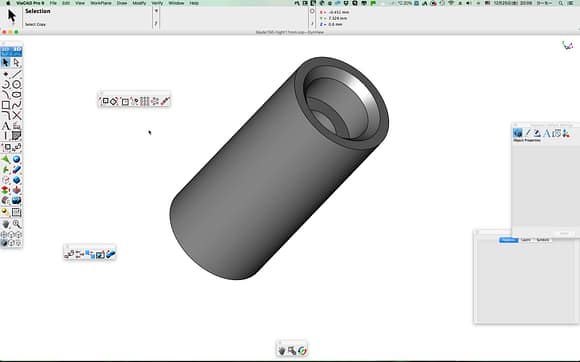Click the X coordinate value field
This screenshot has height=362, width=580.
click(338, 12)
